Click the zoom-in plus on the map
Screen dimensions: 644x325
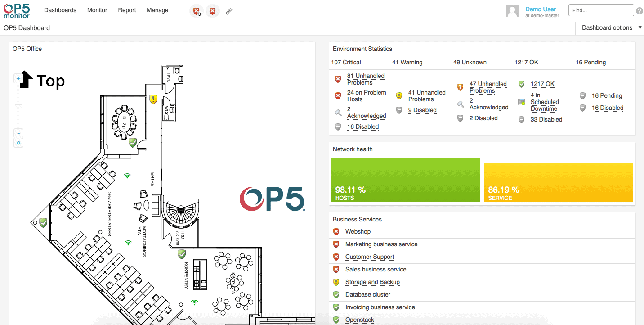click(18, 78)
